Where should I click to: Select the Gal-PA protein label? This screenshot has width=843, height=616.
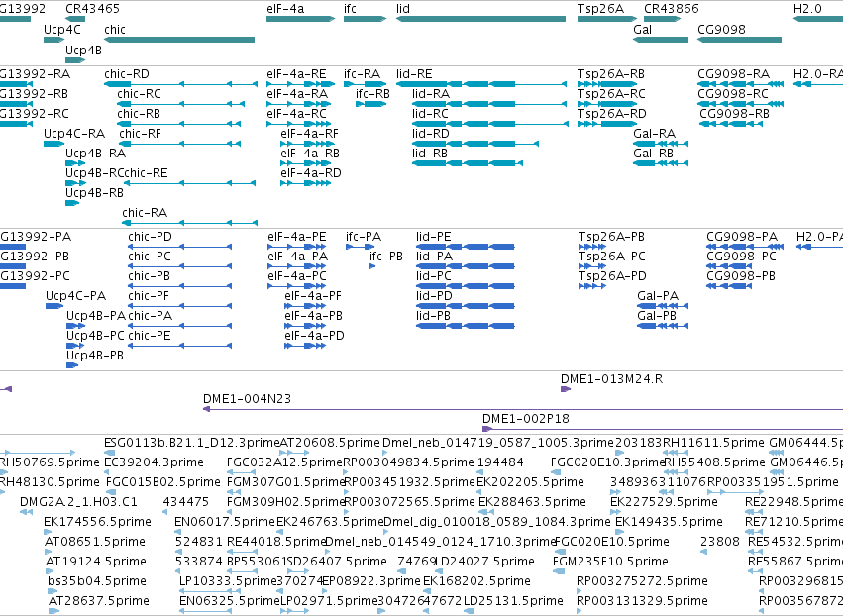[x=658, y=296]
